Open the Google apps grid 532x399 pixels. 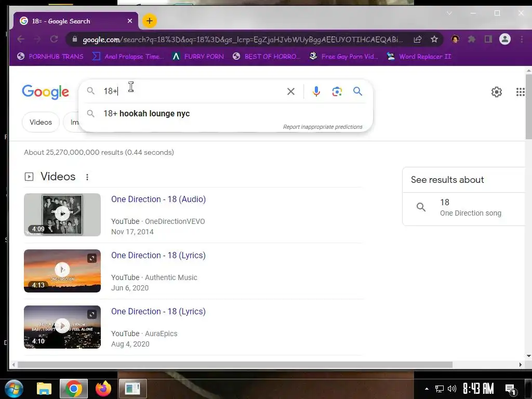521,92
